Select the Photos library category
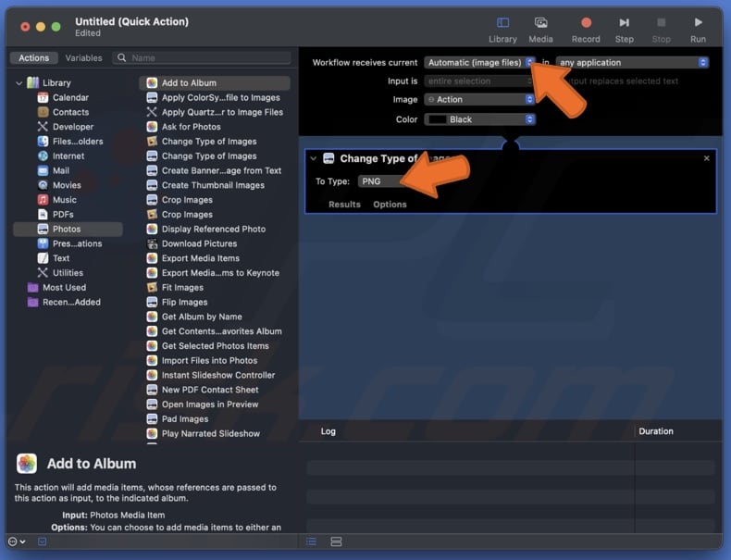Screen dimensions: 731x560 click(68, 229)
